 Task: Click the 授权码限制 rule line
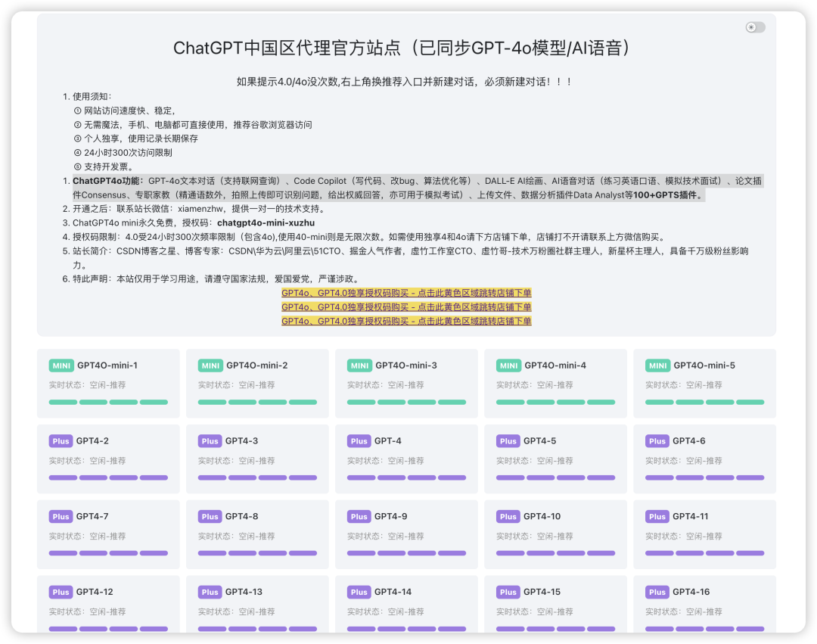coord(369,237)
